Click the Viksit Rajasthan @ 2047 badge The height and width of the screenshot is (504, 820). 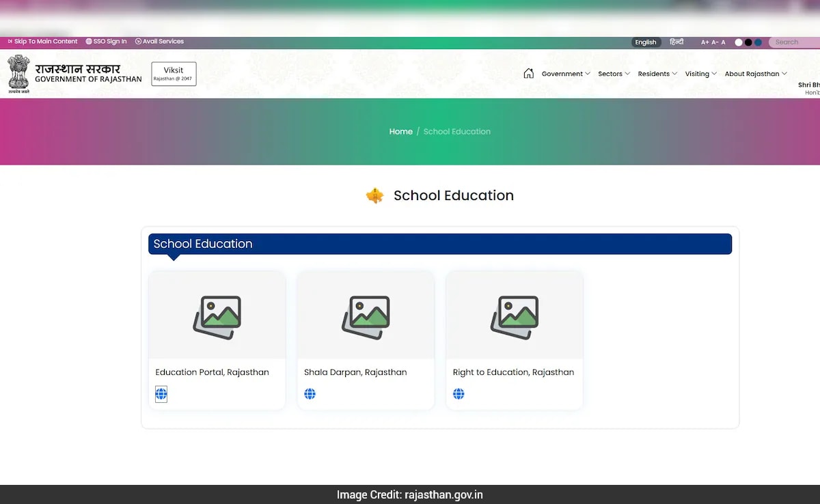pyautogui.click(x=174, y=74)
